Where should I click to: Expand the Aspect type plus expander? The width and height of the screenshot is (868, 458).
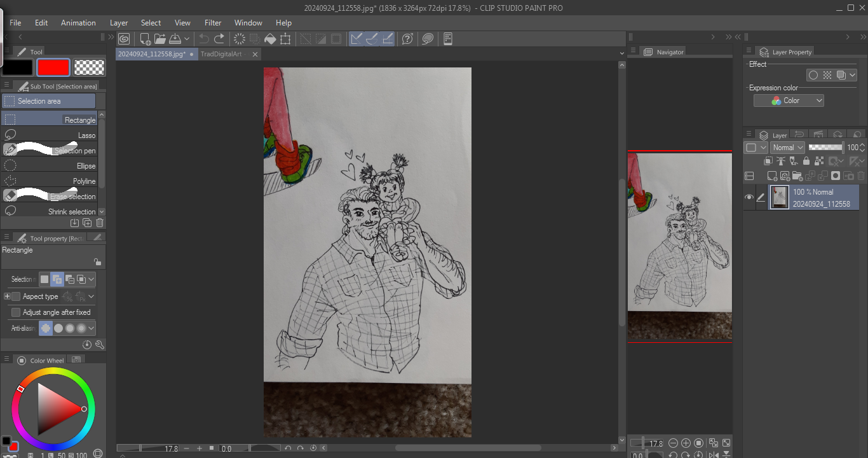click(x=7, y=296)
